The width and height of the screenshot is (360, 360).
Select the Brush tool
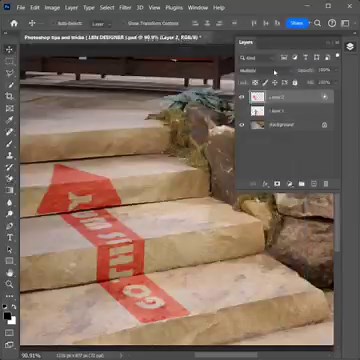(x=9, y=144)
